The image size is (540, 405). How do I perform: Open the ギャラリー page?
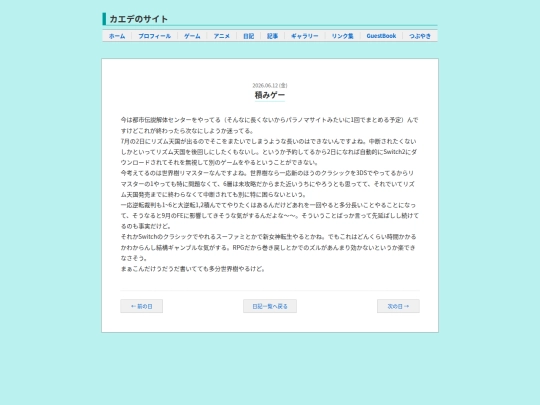click(305, 36)
